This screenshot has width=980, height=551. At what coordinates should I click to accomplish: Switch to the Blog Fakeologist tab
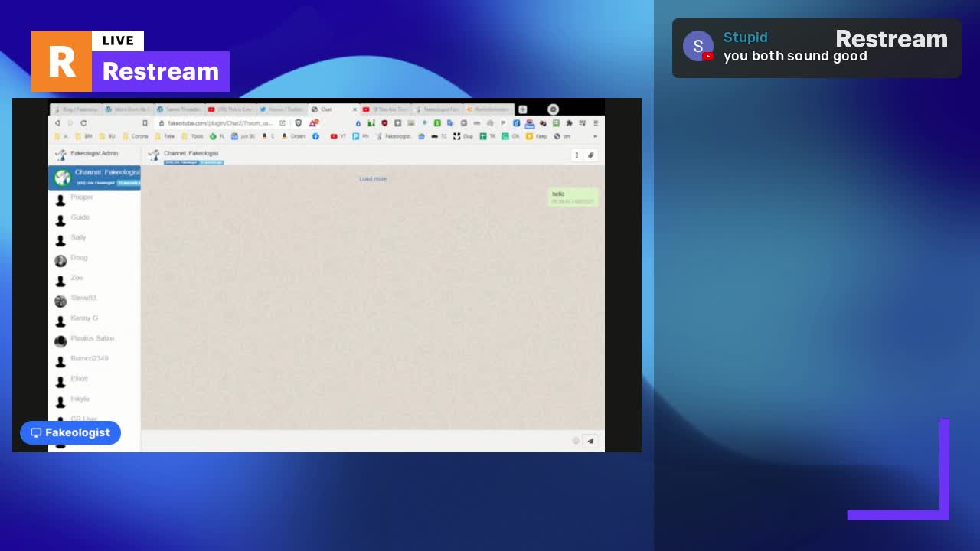[75, 109]
